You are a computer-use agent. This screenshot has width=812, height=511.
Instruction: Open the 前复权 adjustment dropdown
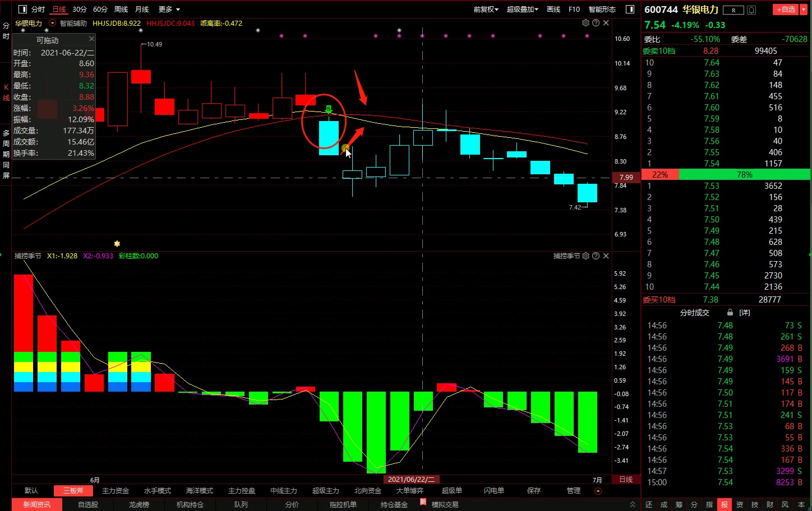click(x=486, y=10)
